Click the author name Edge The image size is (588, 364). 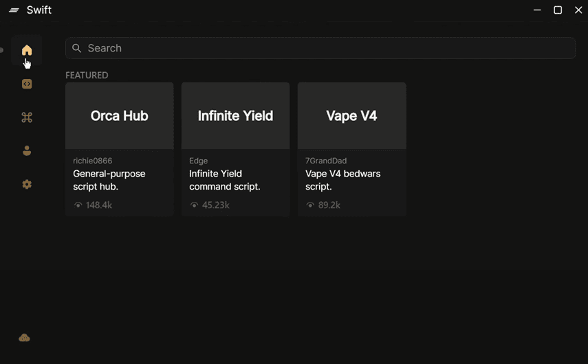tap(198, 161)
